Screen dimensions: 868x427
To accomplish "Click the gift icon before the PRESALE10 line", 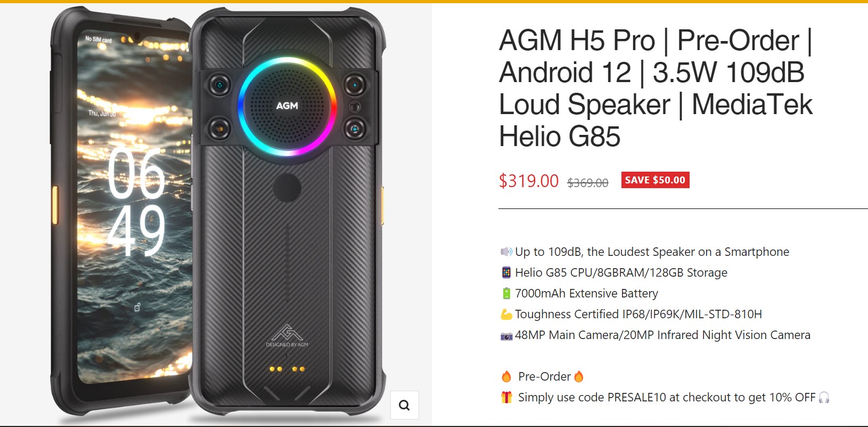I will [x=506, y=397].
